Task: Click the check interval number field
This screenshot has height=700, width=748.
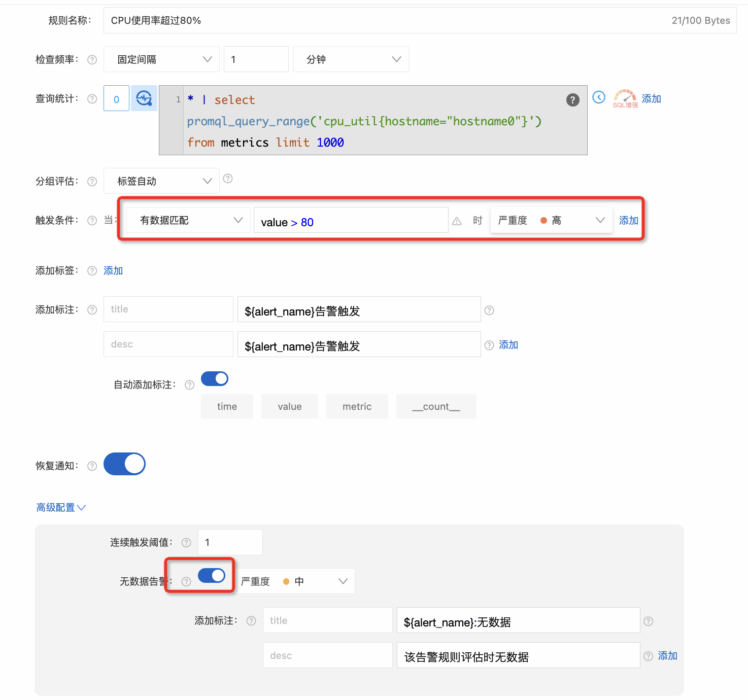Action: (x=256, y=59)
